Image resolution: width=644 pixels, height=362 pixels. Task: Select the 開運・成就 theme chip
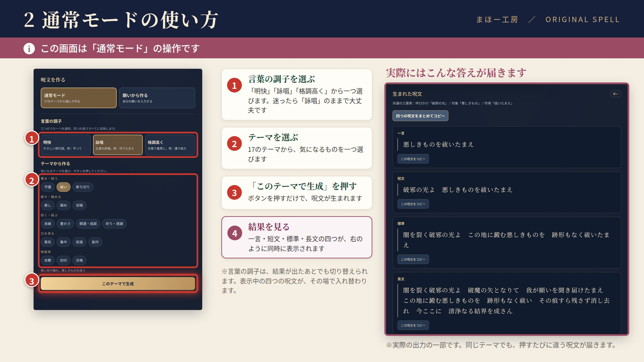(x=88, y=224)
